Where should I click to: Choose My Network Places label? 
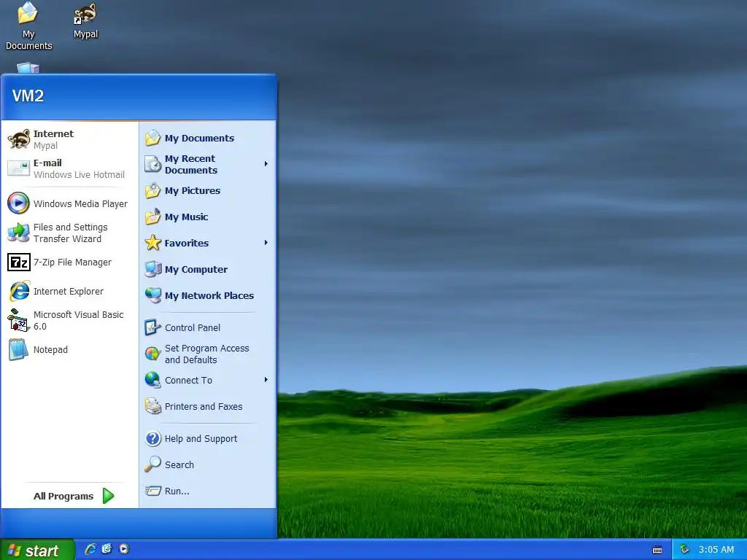tap(209, 296)
